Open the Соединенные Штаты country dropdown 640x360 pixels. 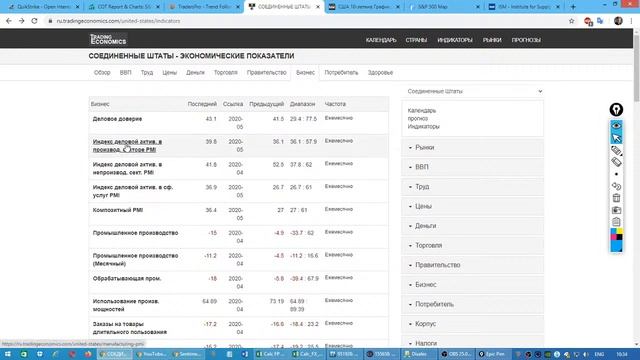click(x=473, y=91)
